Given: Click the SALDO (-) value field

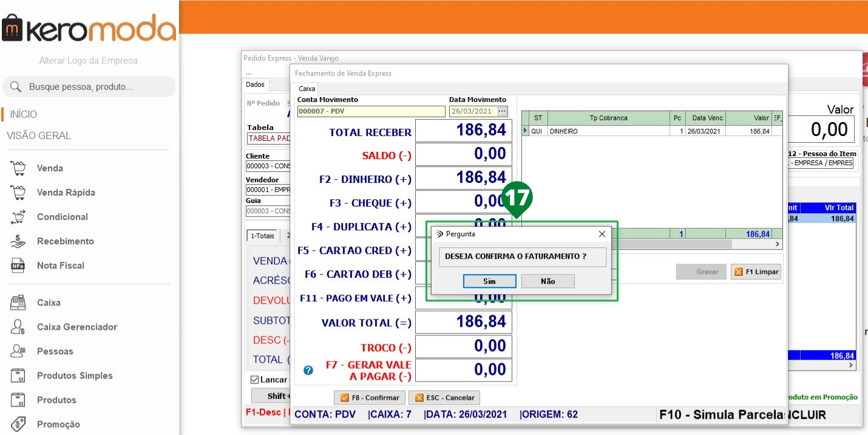Looking at the screenshot, I should coord(464,154).
